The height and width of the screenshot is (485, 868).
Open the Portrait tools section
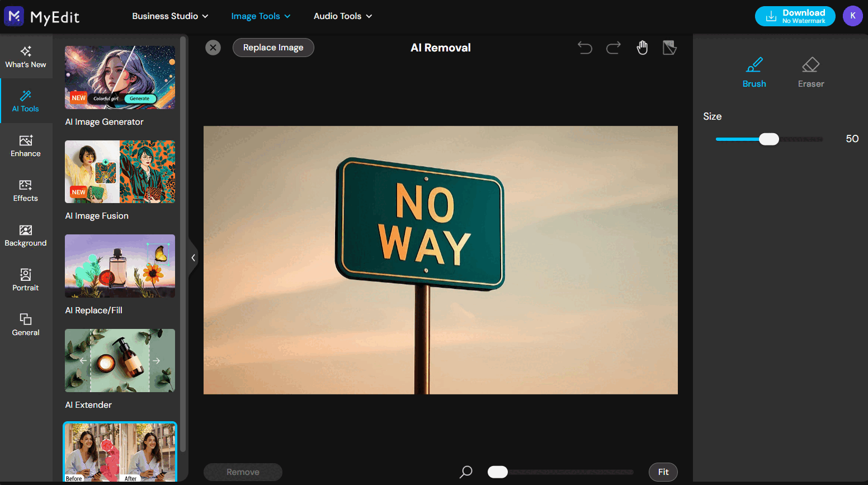(25, 280)
